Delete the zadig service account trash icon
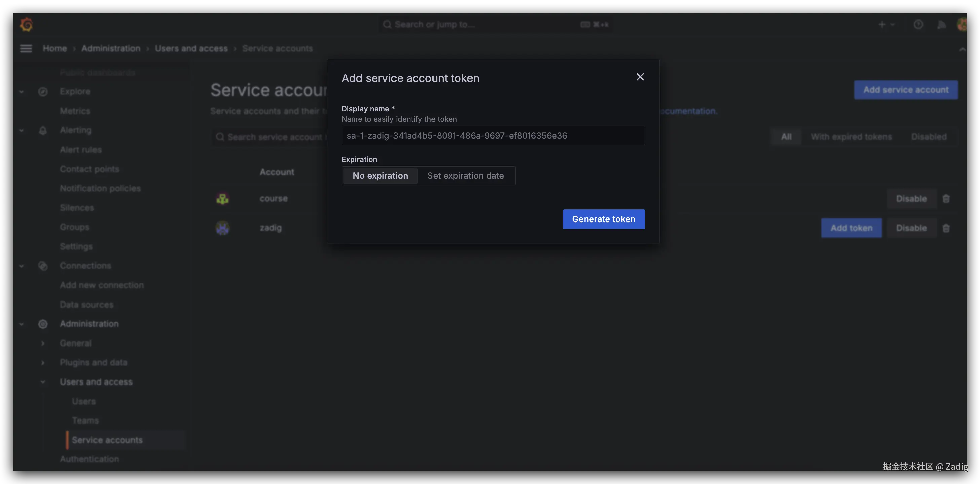The image size is (980, 484). coord(946,228)
